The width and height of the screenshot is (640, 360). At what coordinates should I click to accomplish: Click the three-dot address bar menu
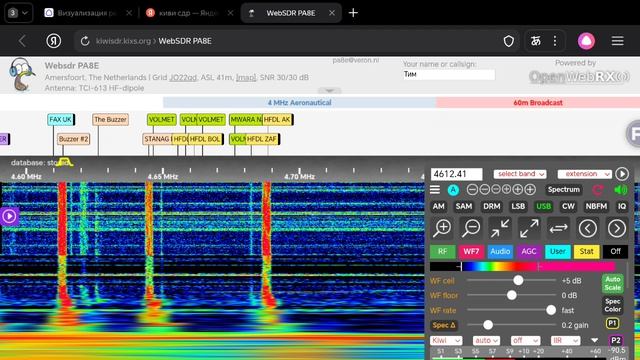555,41
